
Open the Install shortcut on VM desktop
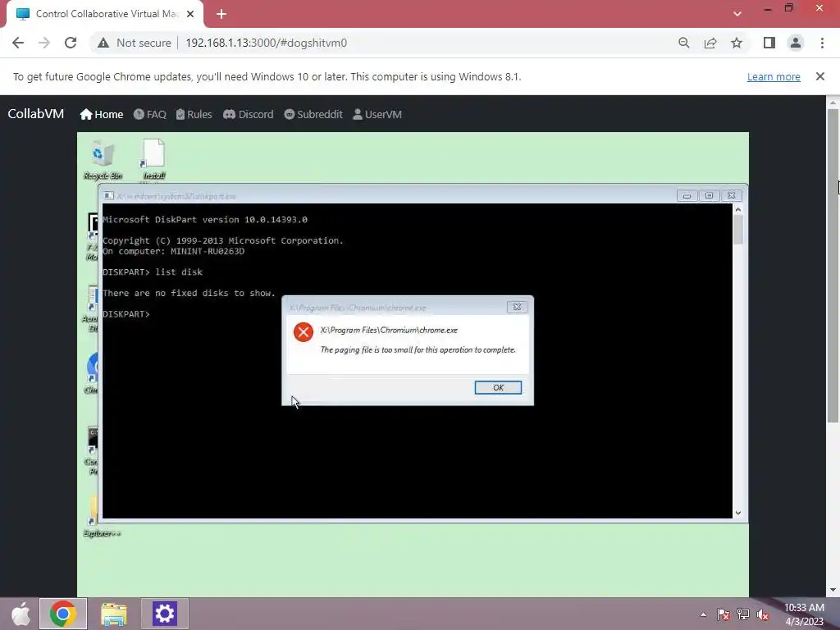click(153, 160)
